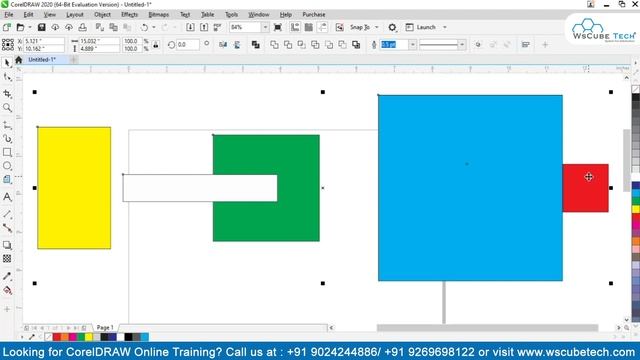
Task: Select the Rectangle tool
Action: tap(7, 152)
